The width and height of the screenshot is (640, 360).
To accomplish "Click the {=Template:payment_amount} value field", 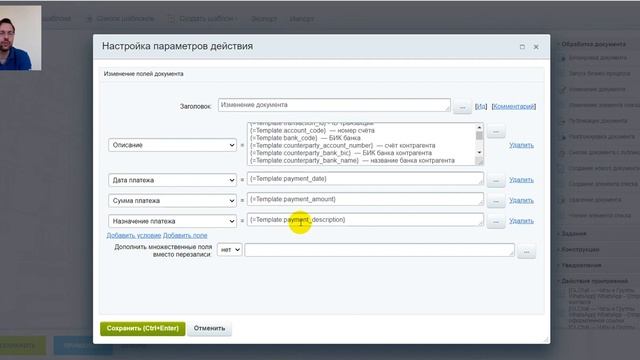I will point(365,199).
